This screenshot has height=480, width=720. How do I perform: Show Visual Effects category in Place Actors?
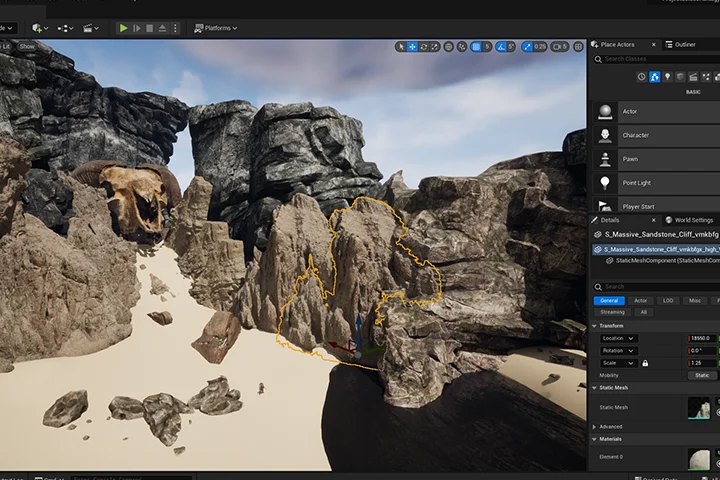click(706, 77)
